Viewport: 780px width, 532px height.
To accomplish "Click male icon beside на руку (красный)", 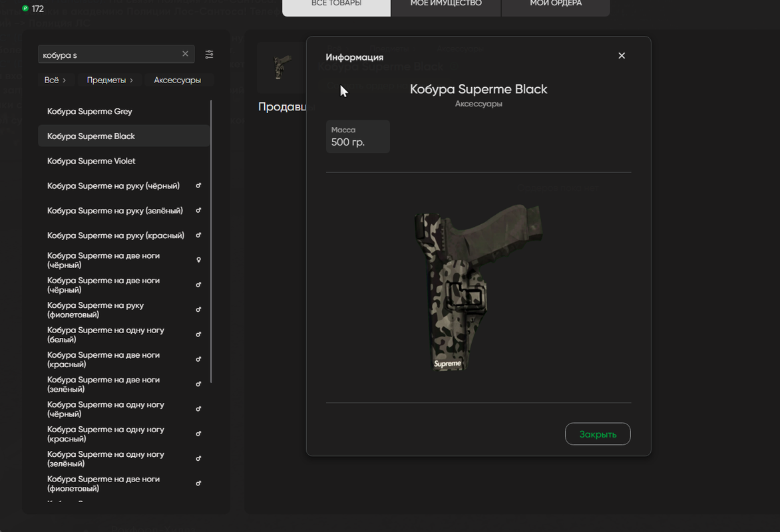I will point(198,235).
